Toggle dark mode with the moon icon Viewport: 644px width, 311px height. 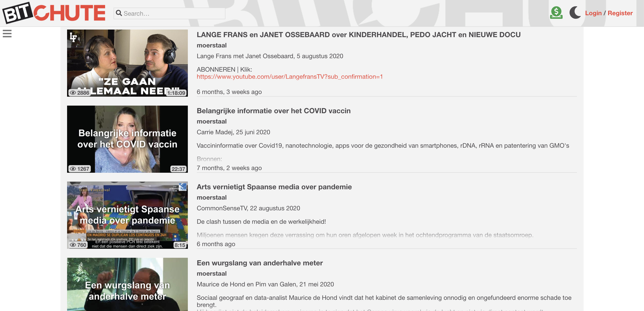575,13
